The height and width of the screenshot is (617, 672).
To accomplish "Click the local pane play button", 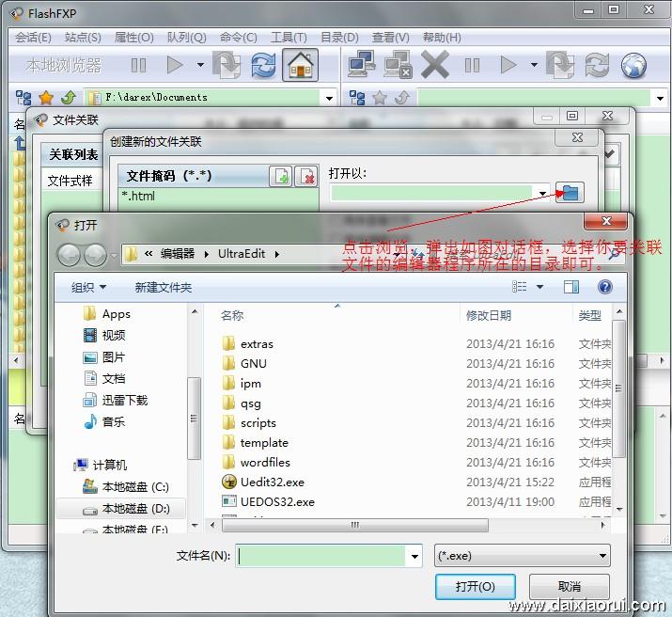I will click(x=175, y=65).
